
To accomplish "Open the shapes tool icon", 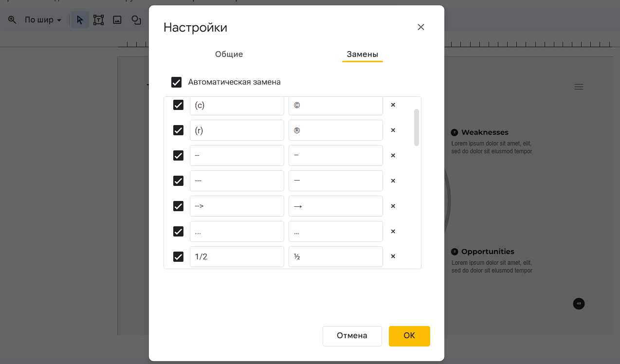I will pos(136,20).
